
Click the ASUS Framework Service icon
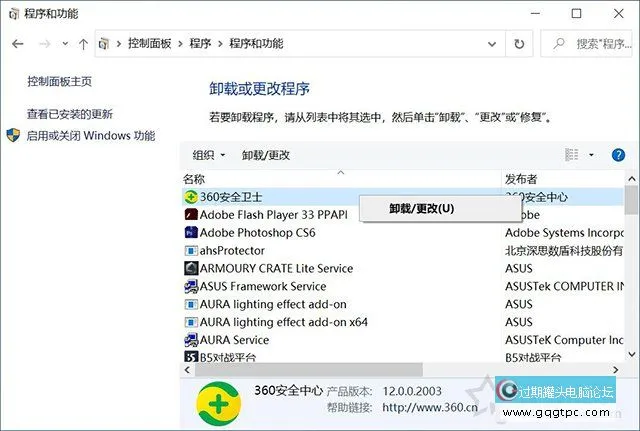click(191, 287)
